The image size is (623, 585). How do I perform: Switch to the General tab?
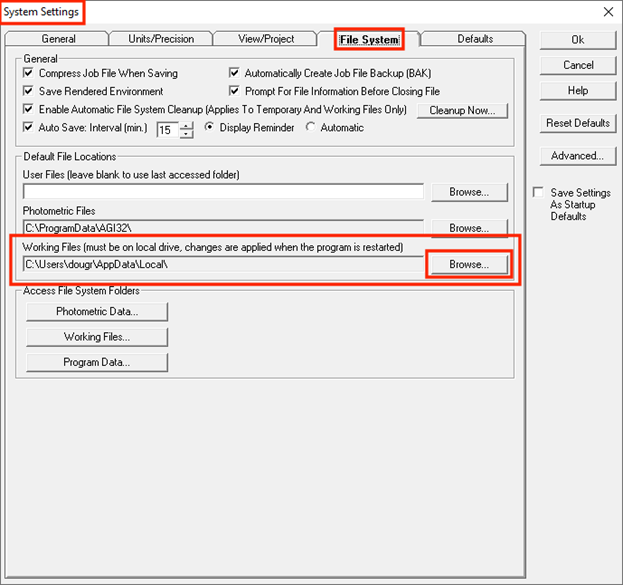(x=58, y=39)
